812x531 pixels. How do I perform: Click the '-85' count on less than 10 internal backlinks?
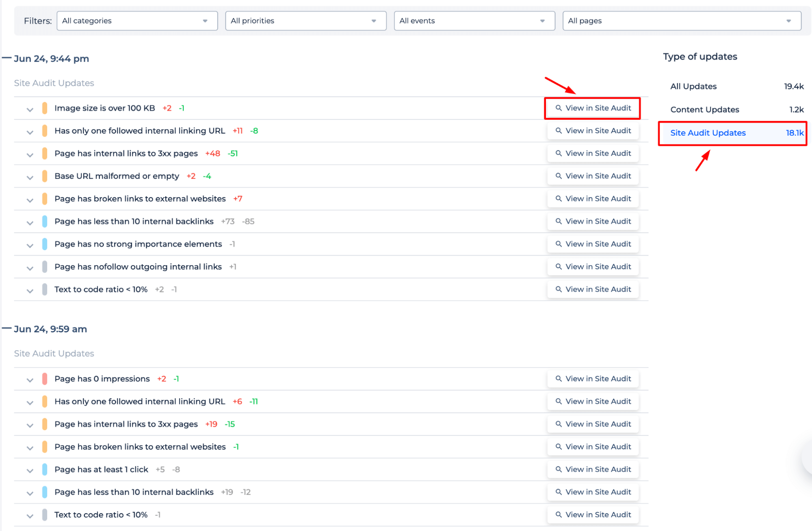(x=248, y=221)
